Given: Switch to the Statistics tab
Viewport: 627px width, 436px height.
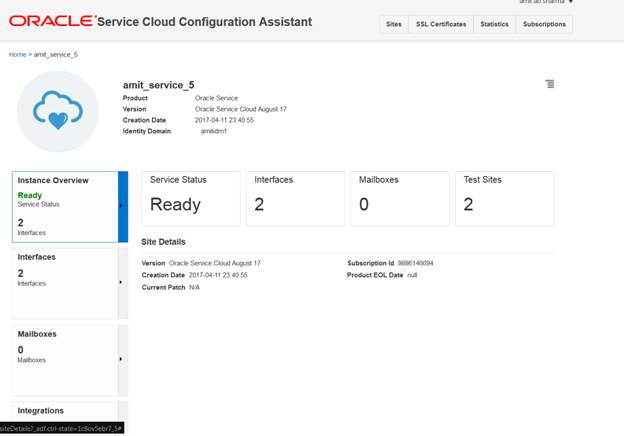Looking at the screenshot, I should pyautogui.click(x=494, y=24).
